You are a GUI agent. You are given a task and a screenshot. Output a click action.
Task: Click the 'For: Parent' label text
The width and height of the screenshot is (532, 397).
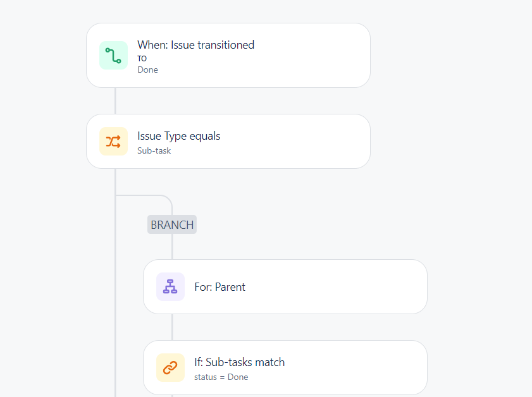[x=220, y=287]
